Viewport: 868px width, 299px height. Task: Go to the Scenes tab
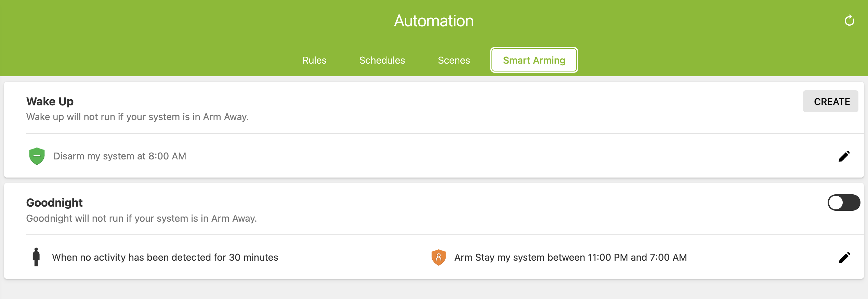(454, 60)
